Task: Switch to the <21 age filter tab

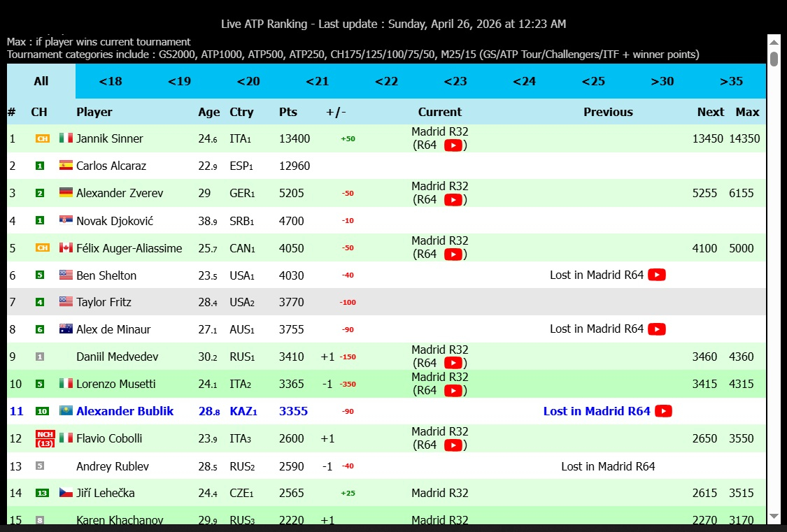Action: pos(317,81)
